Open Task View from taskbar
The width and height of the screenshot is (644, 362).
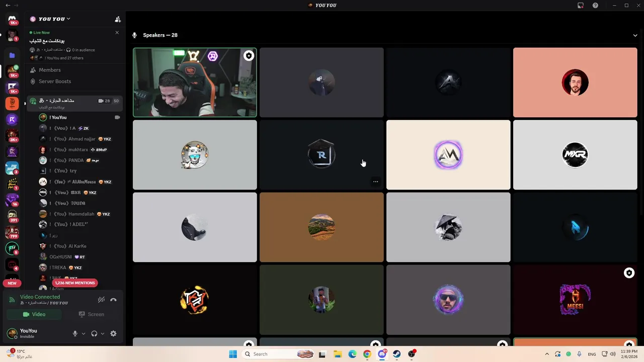coord(322,354)
